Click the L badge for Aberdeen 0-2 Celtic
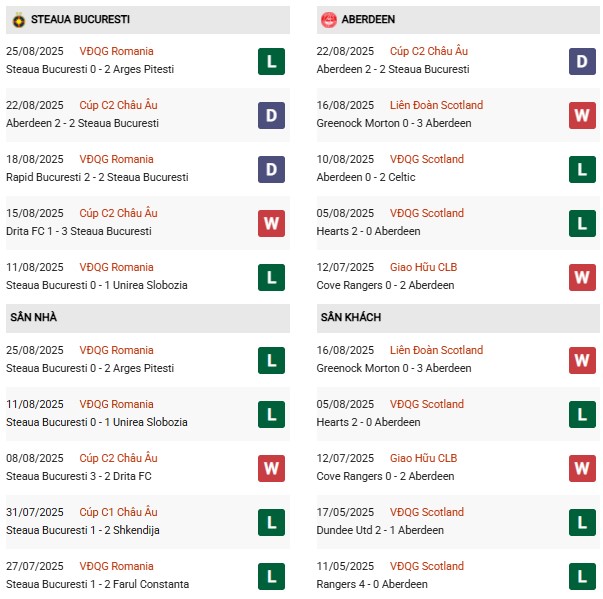Viewport: 603px width, 599px height. pos(582,170)
